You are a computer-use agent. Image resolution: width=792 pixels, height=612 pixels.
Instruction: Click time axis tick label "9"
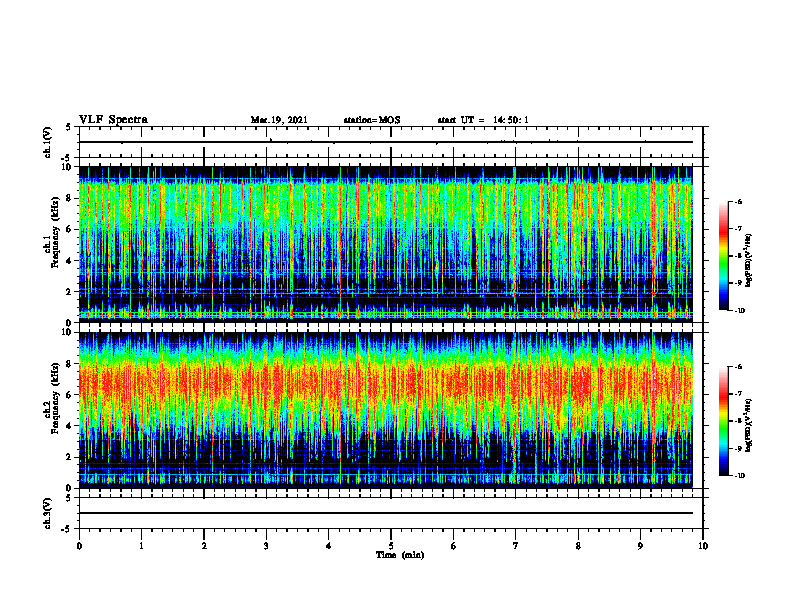pos(640,546)
